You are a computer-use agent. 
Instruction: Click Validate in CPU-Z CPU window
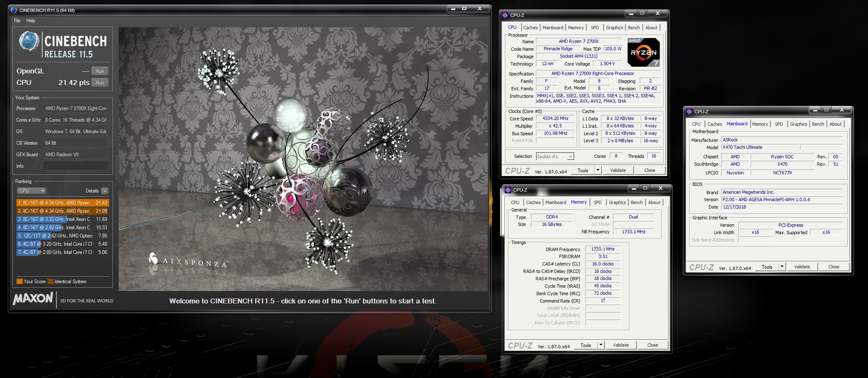618,171
